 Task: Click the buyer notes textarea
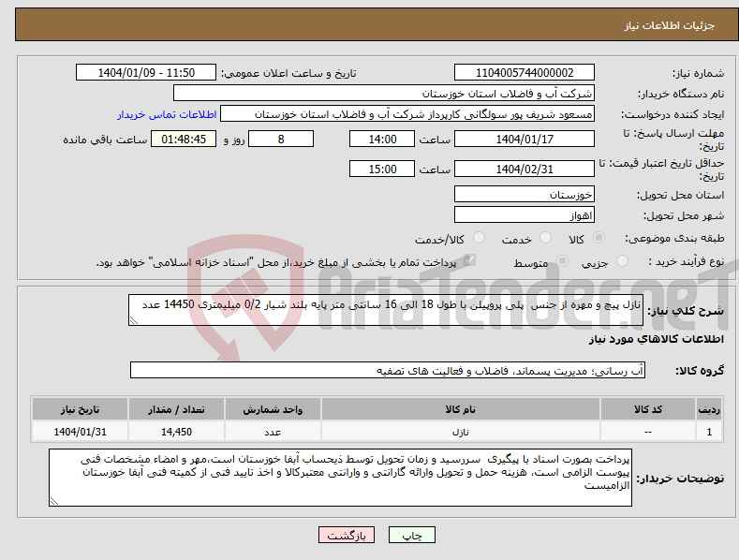tap(340, 478)
